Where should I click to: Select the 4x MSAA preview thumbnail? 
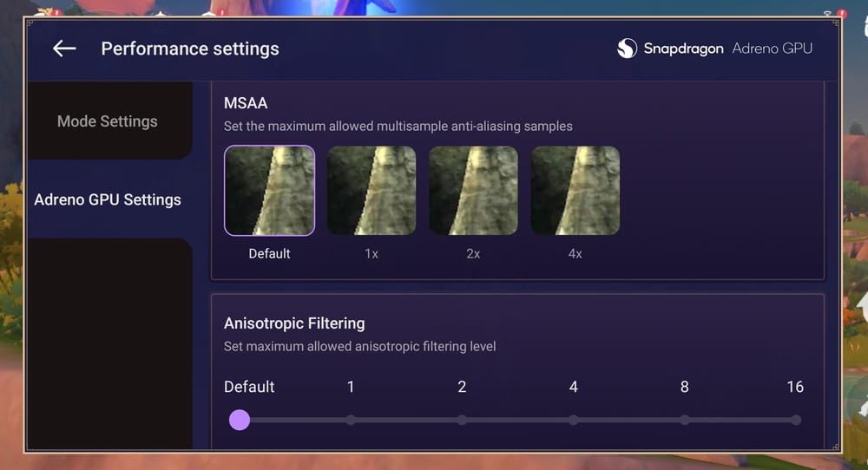[575, 191]
